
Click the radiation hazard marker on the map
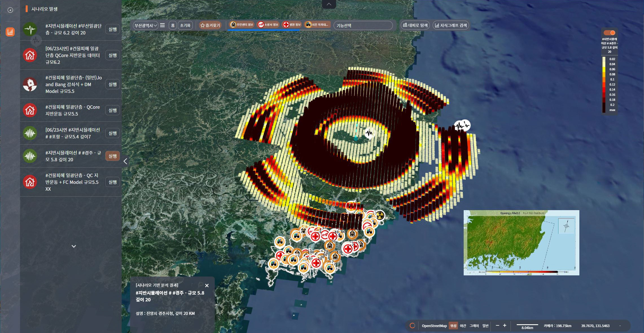click(x=380, y=216)
